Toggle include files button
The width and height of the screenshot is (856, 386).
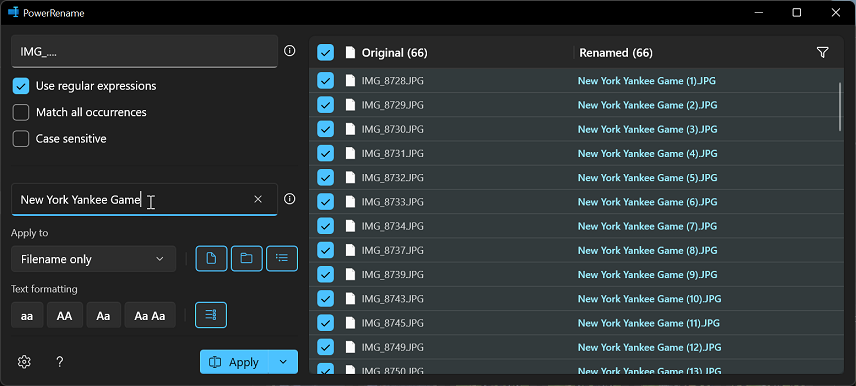pyautogui.click(x=211, y=259)
